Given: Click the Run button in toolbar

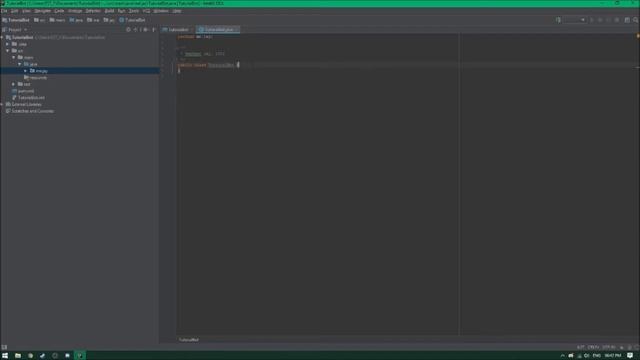Looking at the screenshot, I should (x=592, y=20).
